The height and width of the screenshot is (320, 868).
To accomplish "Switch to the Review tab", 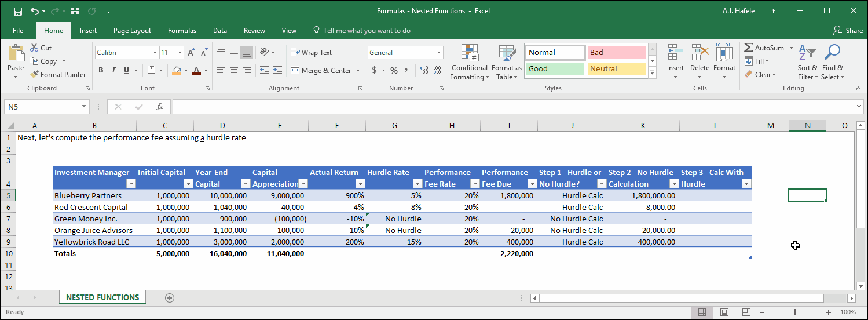I will click(x=254, y=31).
